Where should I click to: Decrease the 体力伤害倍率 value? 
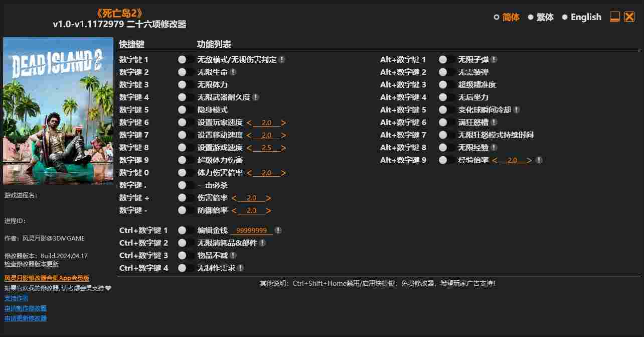click(249, 173)
